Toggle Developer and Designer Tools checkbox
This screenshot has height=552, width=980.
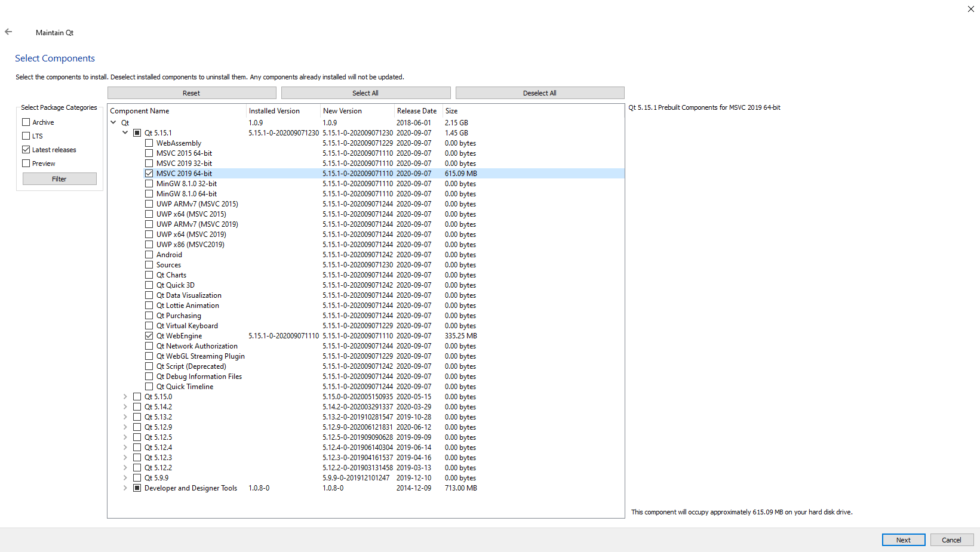pyautogui.click(x=137, y=488)
